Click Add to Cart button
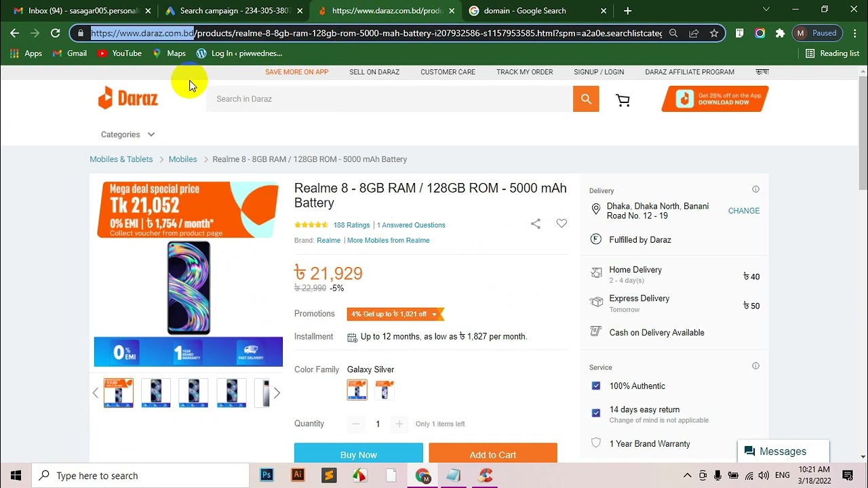The image size is (868, 488). tap(493, 453)
